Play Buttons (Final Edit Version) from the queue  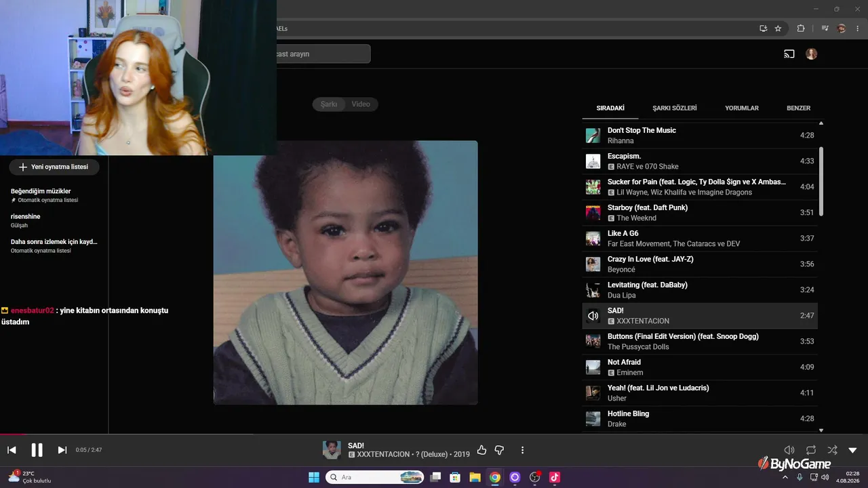pos(700,342)
